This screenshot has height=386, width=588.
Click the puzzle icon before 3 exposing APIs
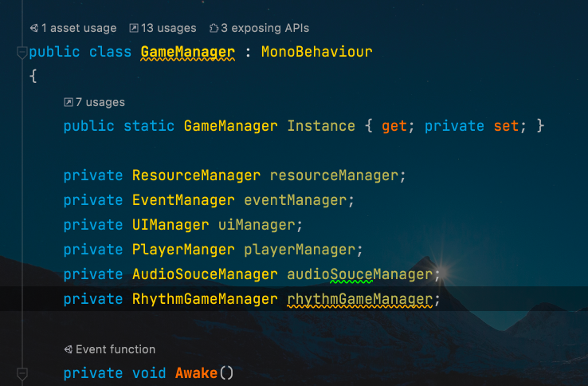click(214, 28)
